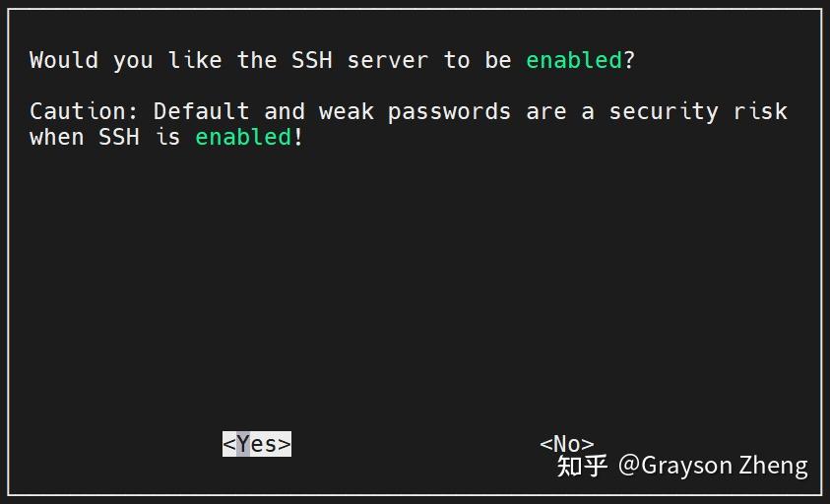Click the word "server" in the question

pyautogui.click(x=388, y=60)
